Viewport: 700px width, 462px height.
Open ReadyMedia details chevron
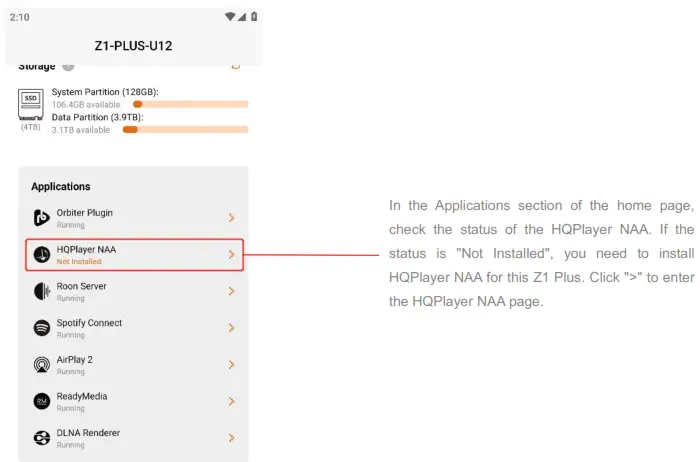point(231,401)
